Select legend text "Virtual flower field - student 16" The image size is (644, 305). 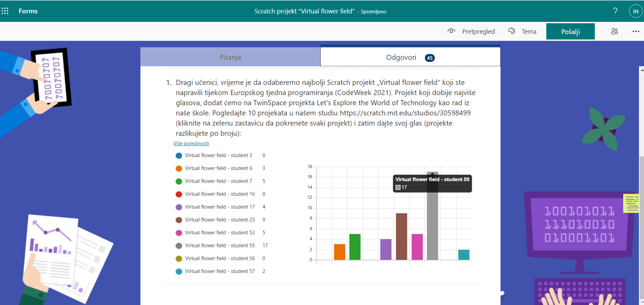(x=220, y=194)
